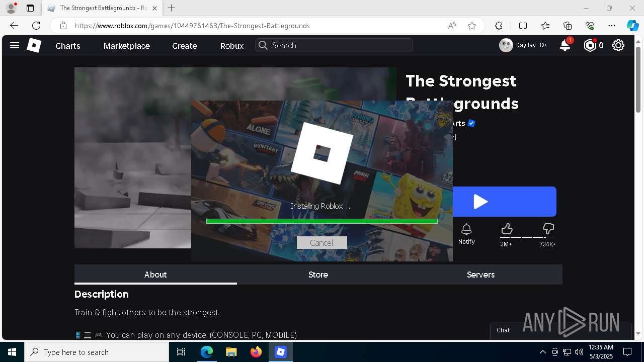Open the volume control in tray

click(x=579, y=352)
